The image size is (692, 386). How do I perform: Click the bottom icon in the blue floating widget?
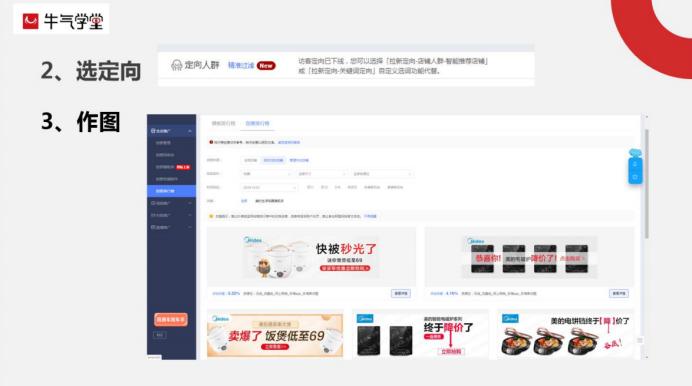tap(635, 177)
